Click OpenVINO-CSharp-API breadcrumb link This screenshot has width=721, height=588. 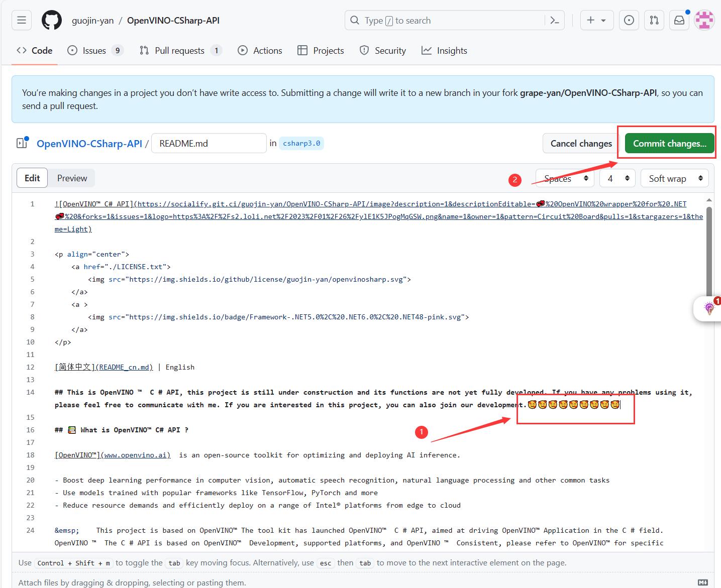[89, 144]
